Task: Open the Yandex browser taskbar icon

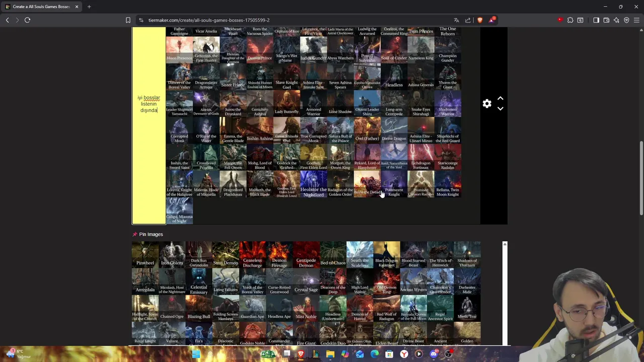Action: pos(404,354)
